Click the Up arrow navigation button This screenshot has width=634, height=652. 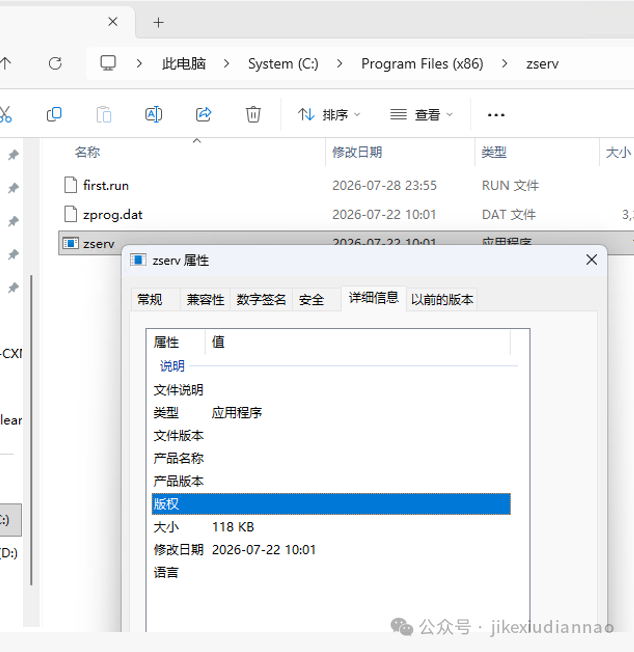pyautogui.click(x=5, y=64)
